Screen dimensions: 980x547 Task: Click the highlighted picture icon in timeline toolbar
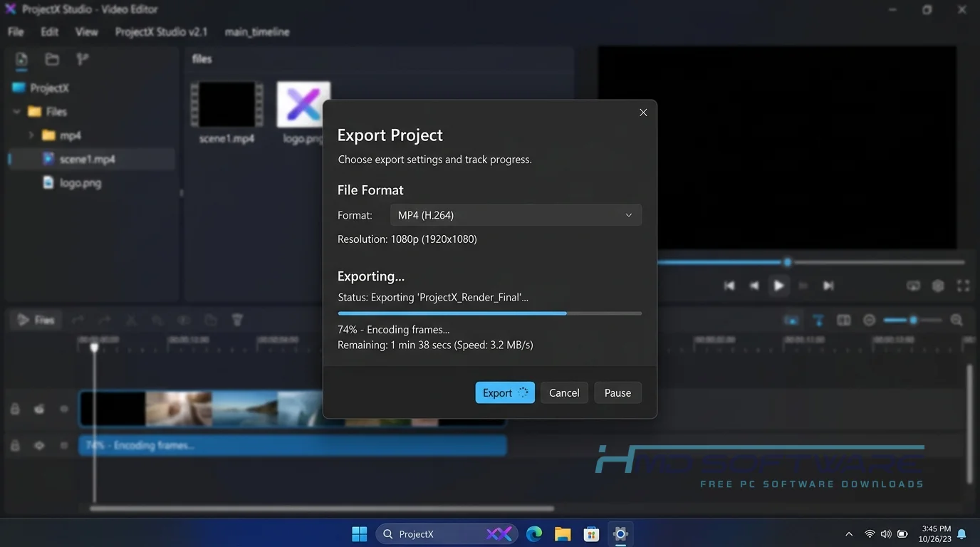791,321
